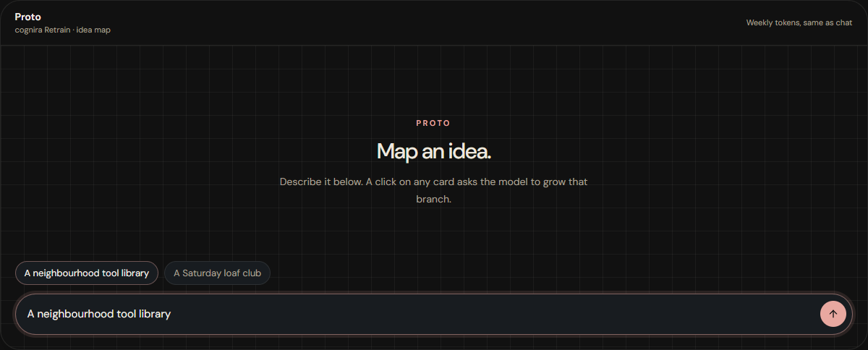Click blank space inside the input box
Viewport: 868px width, 350px height.
tap(492, 314)
